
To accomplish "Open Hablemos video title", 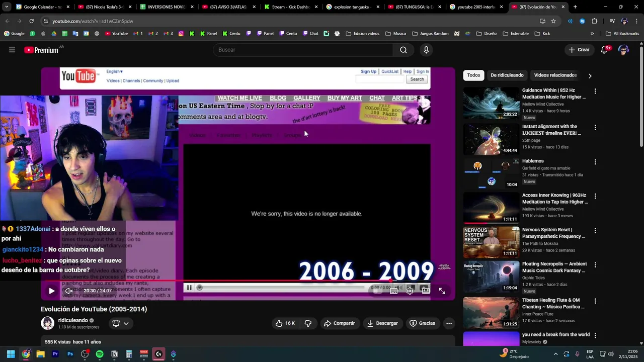I will [533, 161].
